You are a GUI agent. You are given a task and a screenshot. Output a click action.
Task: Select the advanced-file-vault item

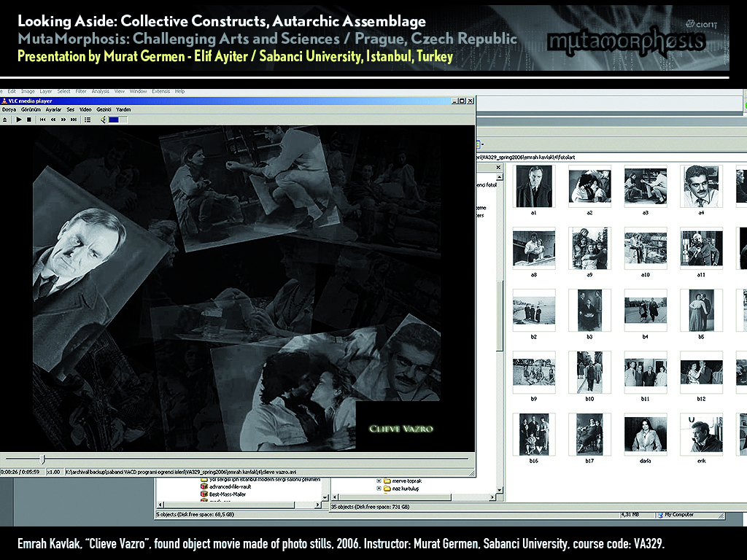(228, 486)
